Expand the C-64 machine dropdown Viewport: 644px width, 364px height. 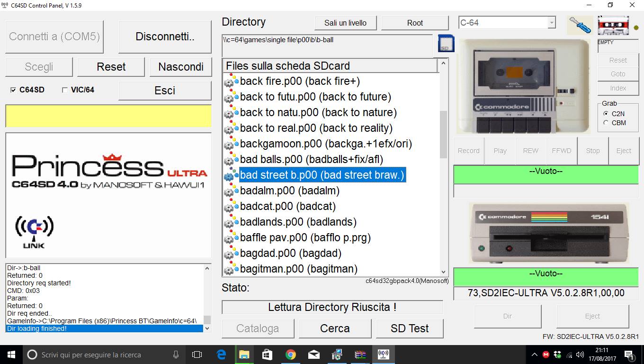click(551, 23)
